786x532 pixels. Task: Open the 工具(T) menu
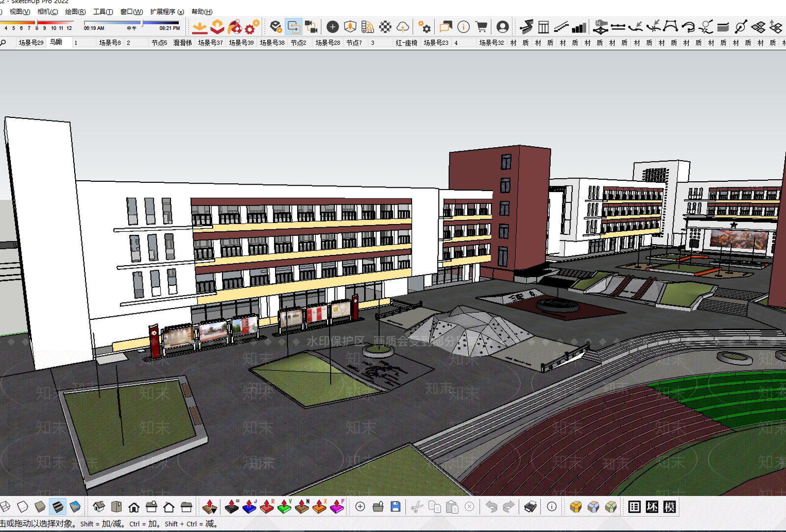[x=103, y=12]
